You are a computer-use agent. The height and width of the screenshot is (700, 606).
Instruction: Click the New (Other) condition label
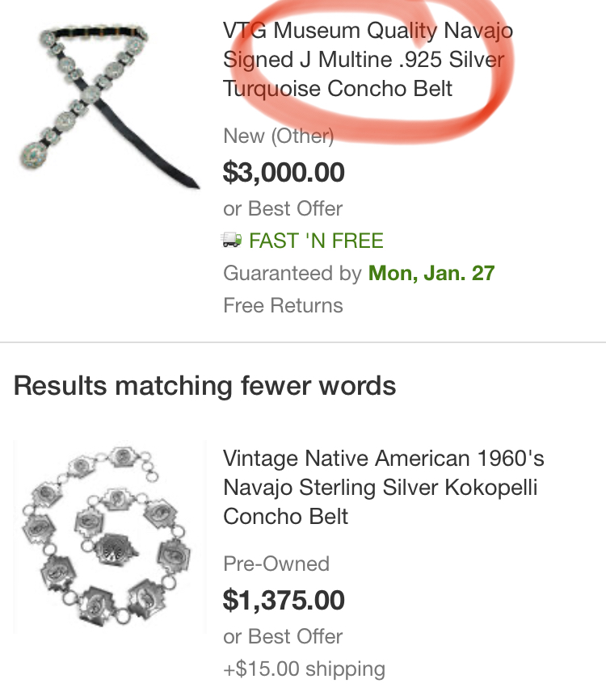[278, 136]
